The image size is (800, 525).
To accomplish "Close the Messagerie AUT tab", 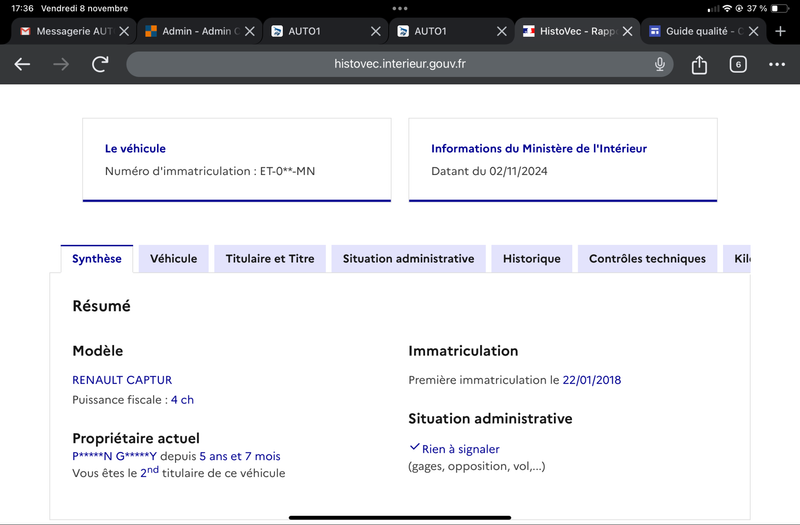I will pyautogui.click(x=124, y=32).
